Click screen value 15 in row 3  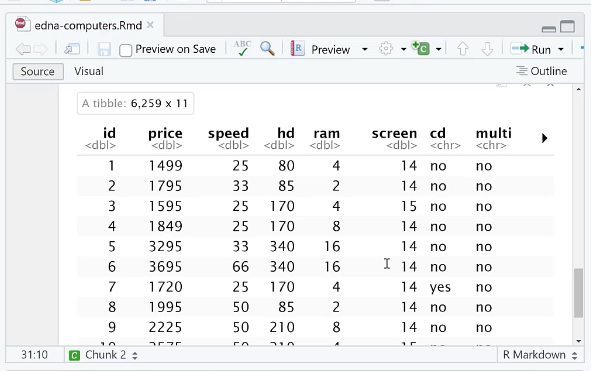pyautogui.click(x=409, y=206)
